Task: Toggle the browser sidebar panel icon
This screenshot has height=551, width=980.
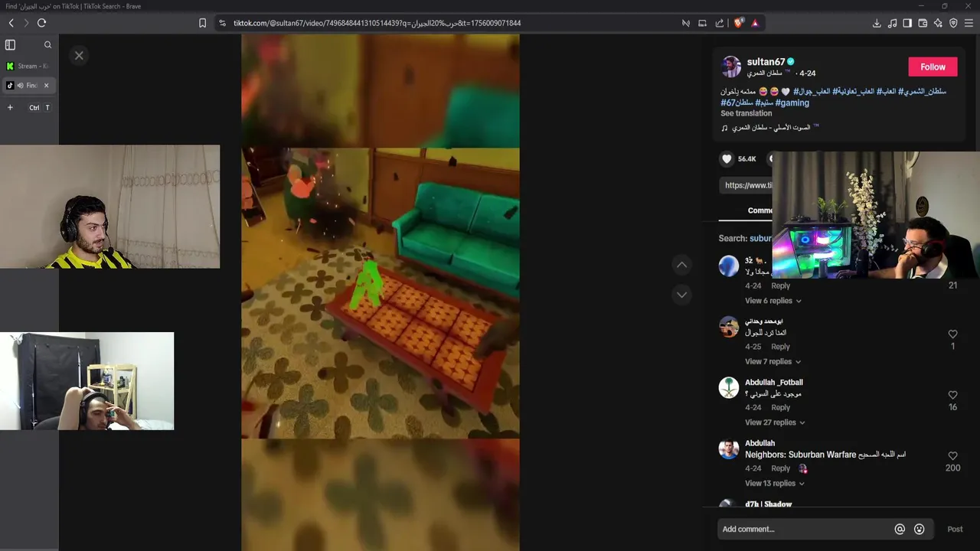Action: pyautogui.click(x=907, y=23)
